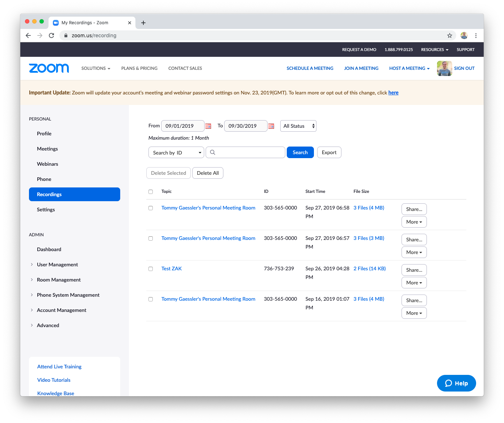This screenshot has height=423, width=504.
Task: Open the Host a Meeting dropdown
Action: tap(409, 68)
